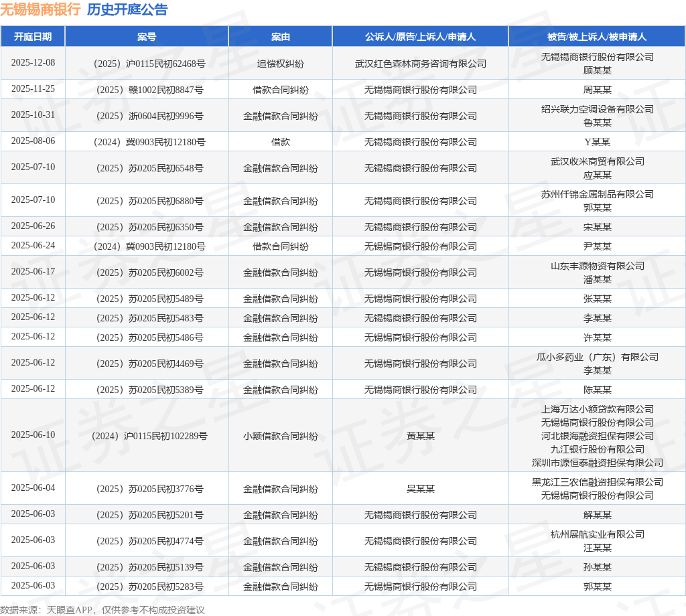Click case number (2025)沪0115民初62468号
The width and height of the screenshot is (686, 616).
coord(149,64)
